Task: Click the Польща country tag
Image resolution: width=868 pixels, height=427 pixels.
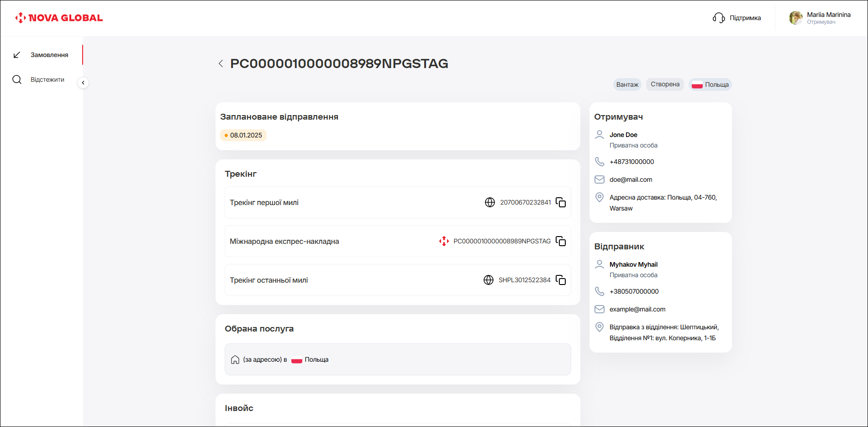Action: [x=710, y=84]
